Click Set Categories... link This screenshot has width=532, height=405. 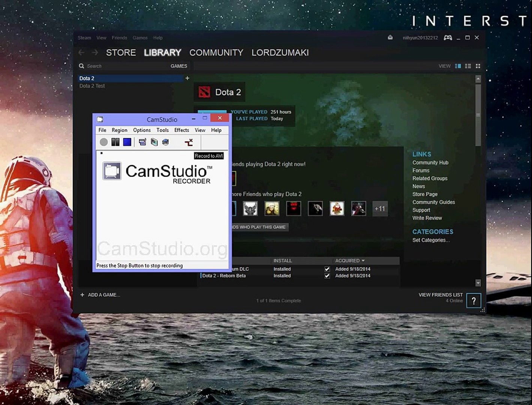[x=431, y=240]
